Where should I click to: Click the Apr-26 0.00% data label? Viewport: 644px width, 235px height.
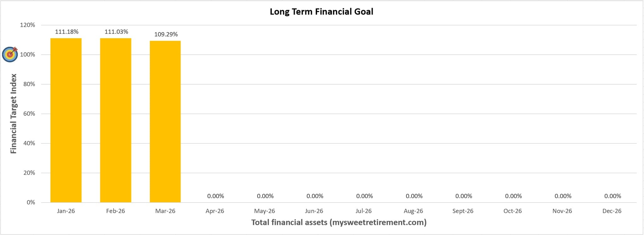[x=215, y=196]
